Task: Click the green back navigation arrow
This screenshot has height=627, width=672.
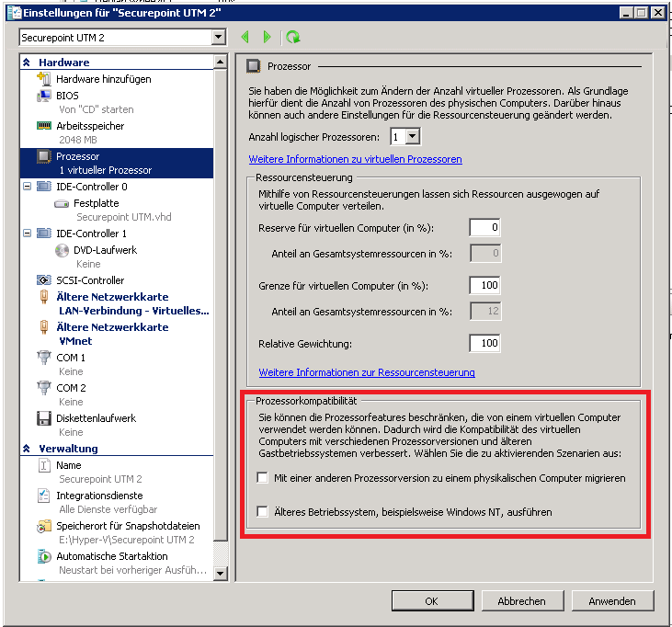Action: click(x=245, y=37)
